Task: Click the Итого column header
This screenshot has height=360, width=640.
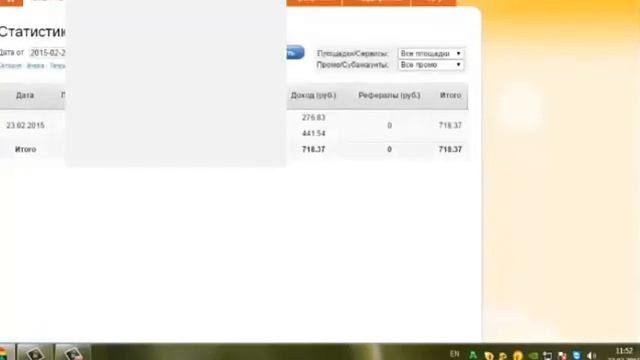Action: [x=451, y=96]
